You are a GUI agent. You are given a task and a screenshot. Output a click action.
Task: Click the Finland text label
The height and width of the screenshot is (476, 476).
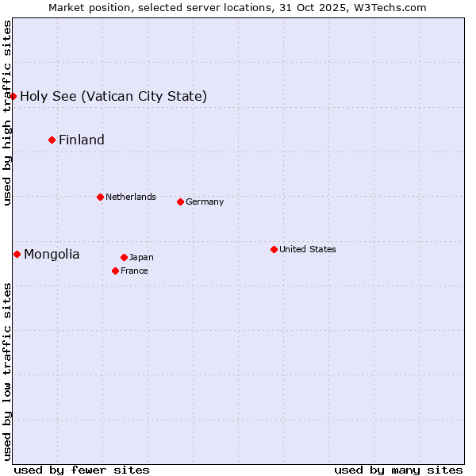point(82,140)
